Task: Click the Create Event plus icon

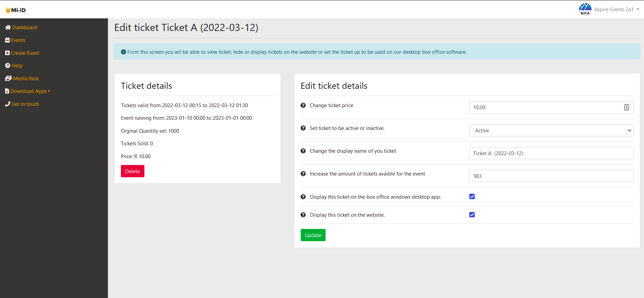Action: [x=7, y=53]
